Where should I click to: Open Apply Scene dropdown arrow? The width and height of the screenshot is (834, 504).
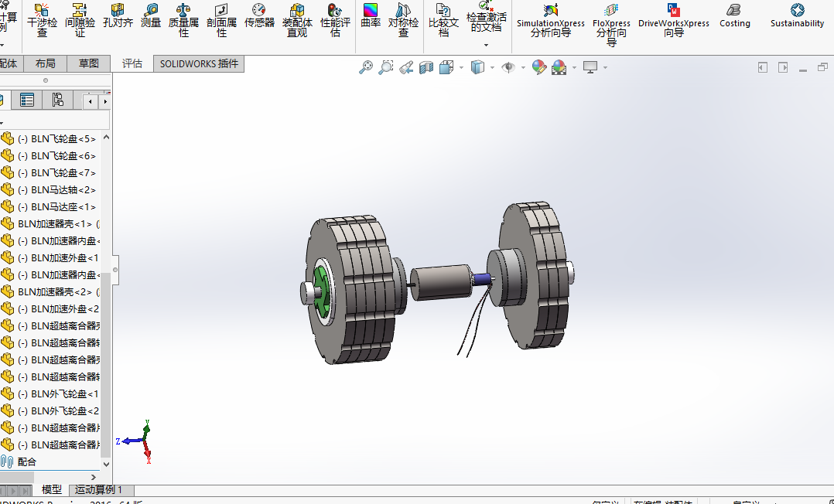click(574, 67)
